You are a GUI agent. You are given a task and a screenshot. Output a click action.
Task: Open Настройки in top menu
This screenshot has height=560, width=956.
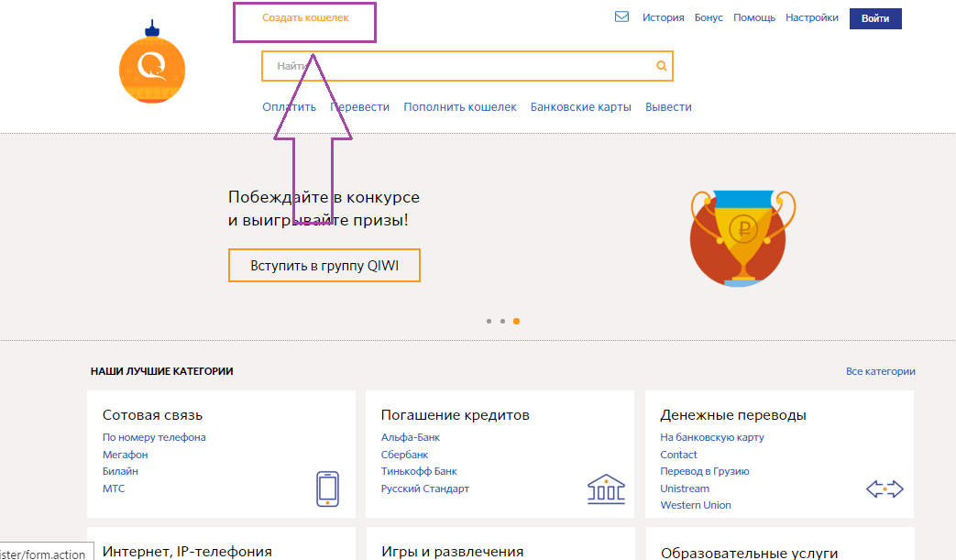[x=812, y=17]
